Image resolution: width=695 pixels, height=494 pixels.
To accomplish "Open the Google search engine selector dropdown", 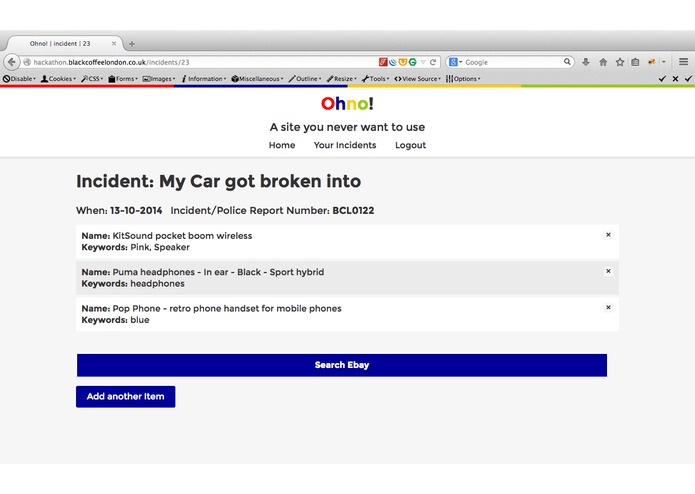I will [456, 62].
